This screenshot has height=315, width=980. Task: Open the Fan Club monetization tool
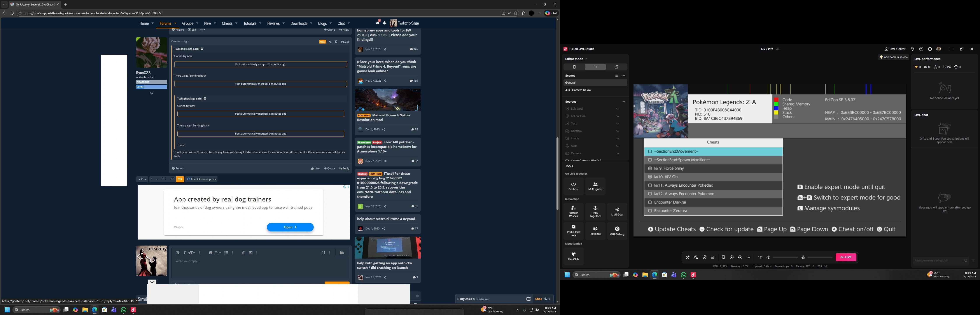click(573, 256)
